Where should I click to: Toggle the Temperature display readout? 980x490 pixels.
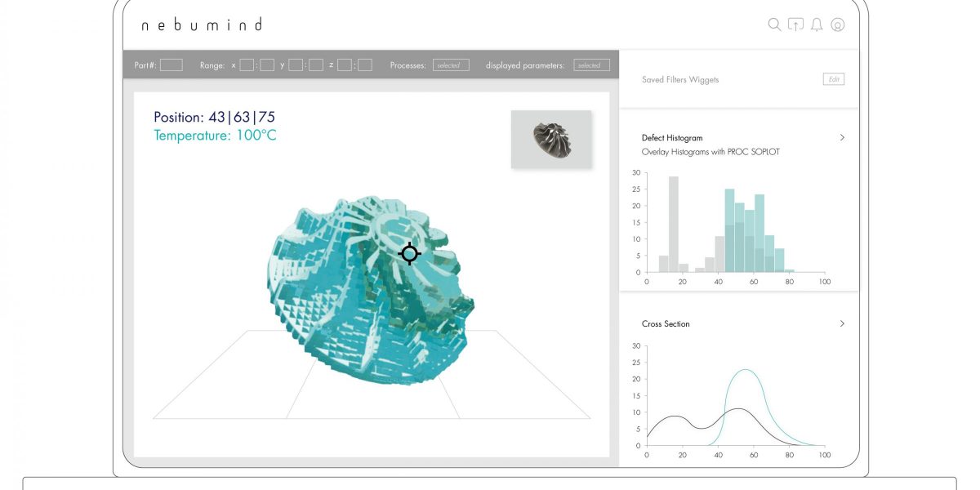tap(214, 136)
